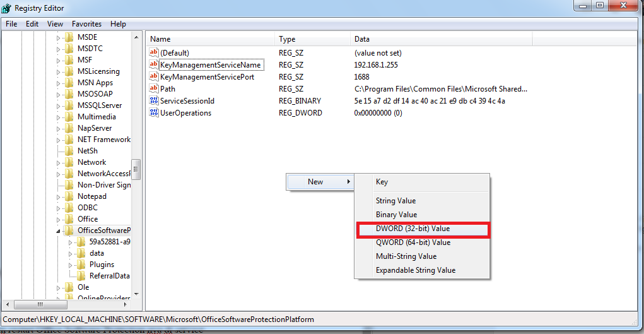Click the KeyManagementServiceName string icon
This screenshot has width=644, height=334.
[x=154, y=64]
